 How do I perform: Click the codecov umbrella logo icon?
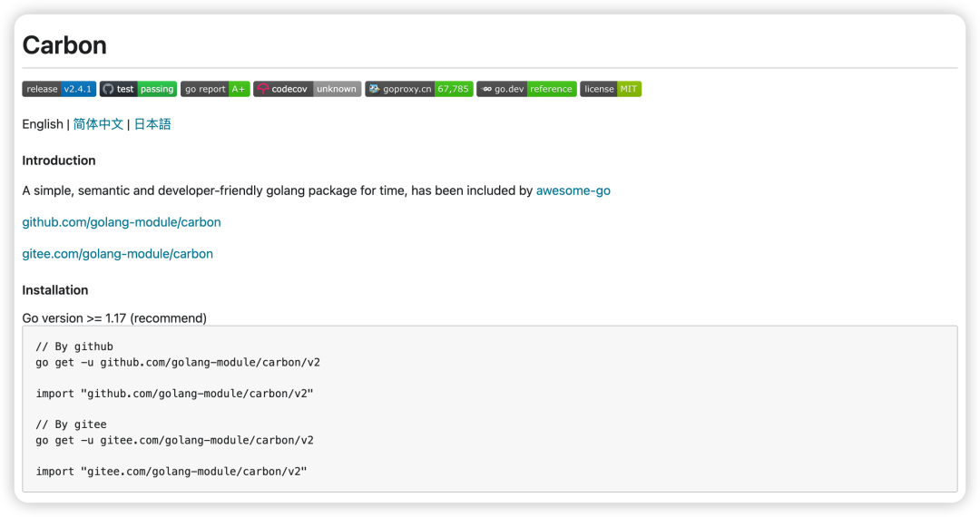[x=262, y=89]
